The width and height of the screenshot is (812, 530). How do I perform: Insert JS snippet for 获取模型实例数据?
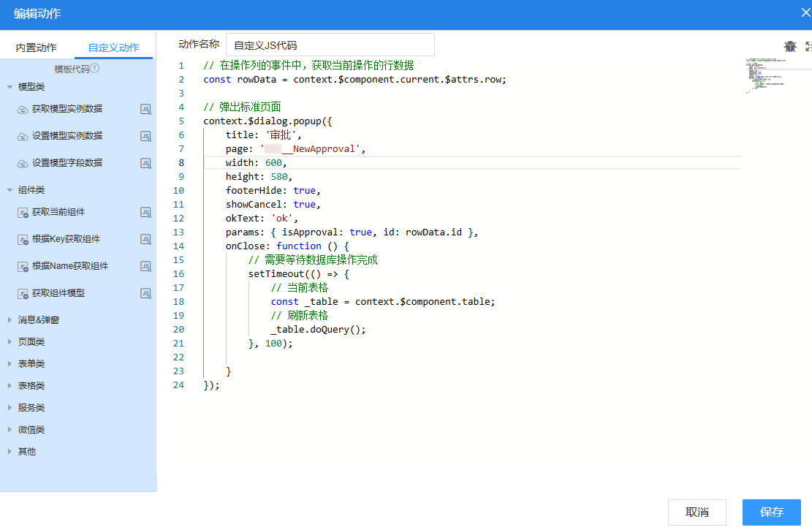tap(145, 110)
